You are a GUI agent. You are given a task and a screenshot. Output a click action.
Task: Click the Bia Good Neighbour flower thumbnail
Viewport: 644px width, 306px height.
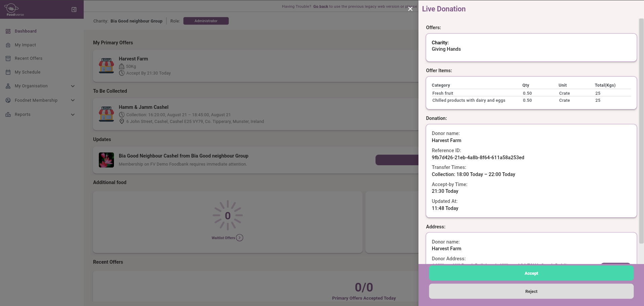(106, 160)
